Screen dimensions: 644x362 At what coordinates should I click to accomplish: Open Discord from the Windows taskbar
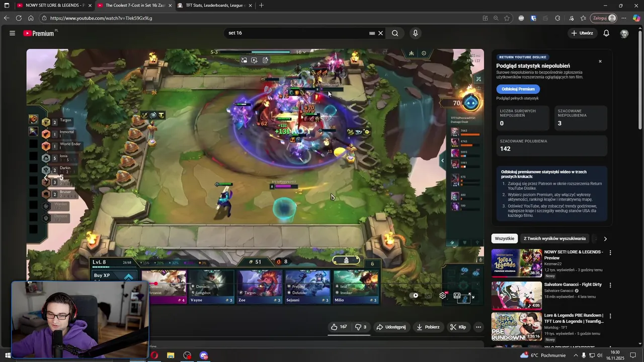point(204,355)
